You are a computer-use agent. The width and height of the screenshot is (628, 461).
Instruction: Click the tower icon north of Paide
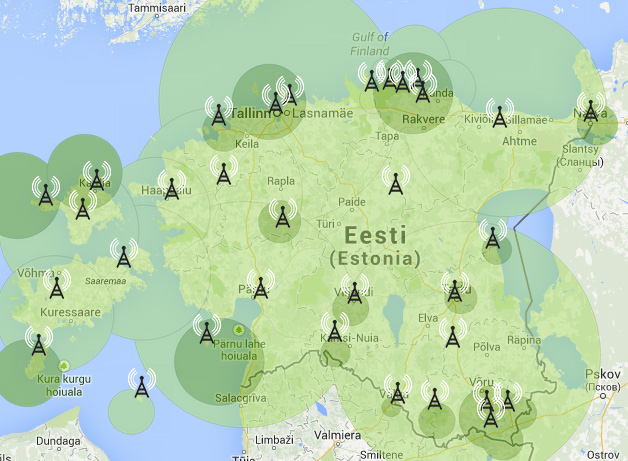395,181
